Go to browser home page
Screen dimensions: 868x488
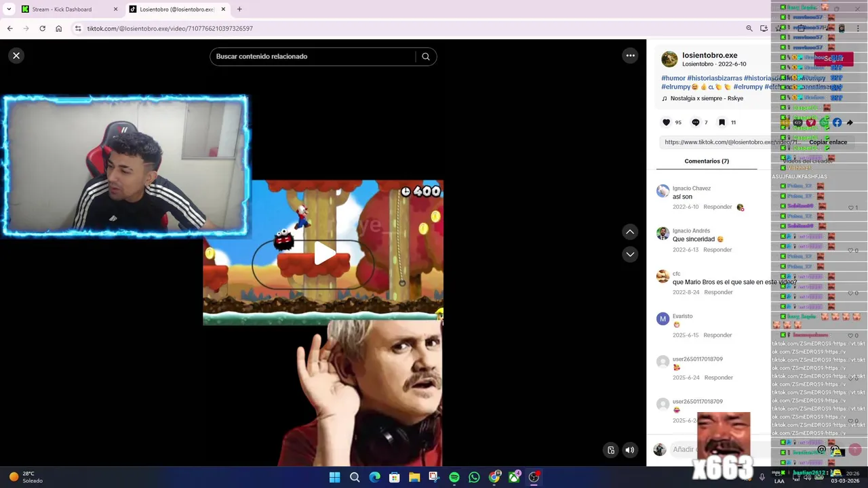coord(58,28)
